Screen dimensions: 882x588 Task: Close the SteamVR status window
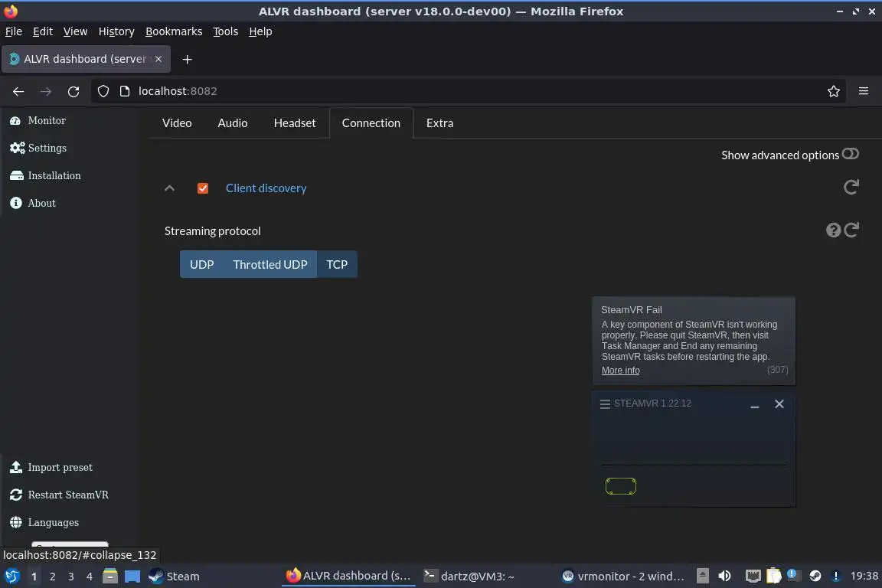coord(779,404)
